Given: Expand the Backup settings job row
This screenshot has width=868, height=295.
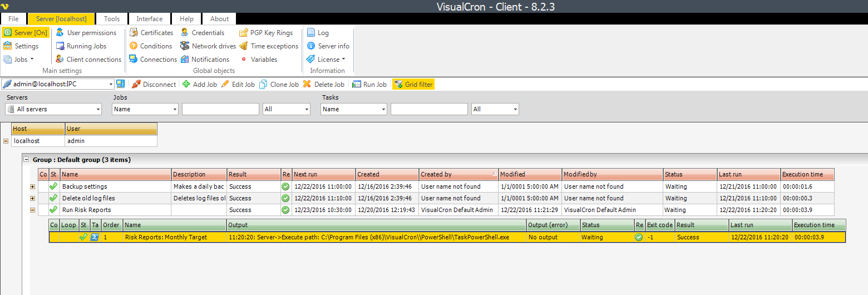Looking at the screenshot, I should 32,186.
